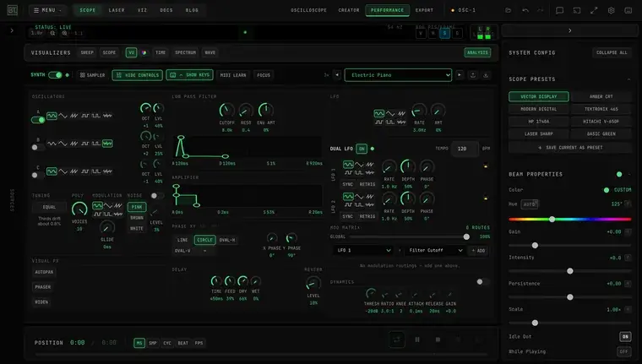The width and height of the screenshot is (642, 364).
Task: Collapse the Scope Presets section
Action: pyautogui.click(x=628, y=79)
